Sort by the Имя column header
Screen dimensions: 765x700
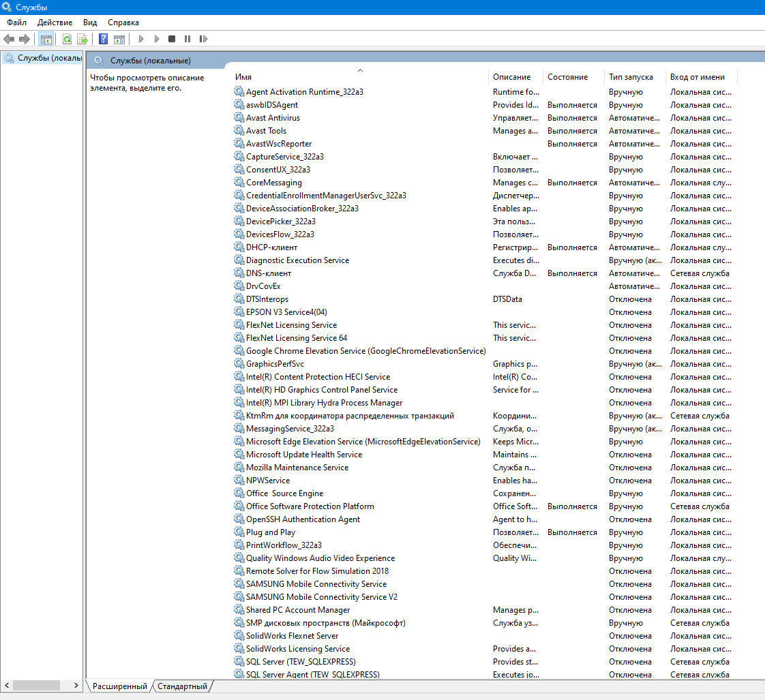[360, 77]
